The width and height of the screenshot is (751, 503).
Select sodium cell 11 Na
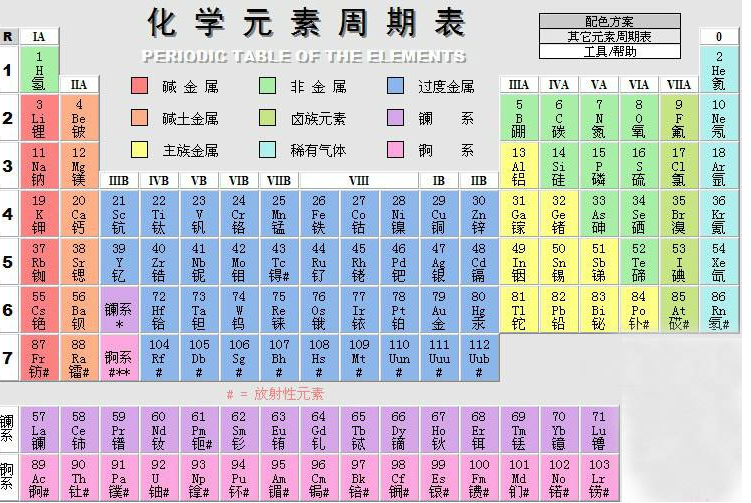(39, 166)
